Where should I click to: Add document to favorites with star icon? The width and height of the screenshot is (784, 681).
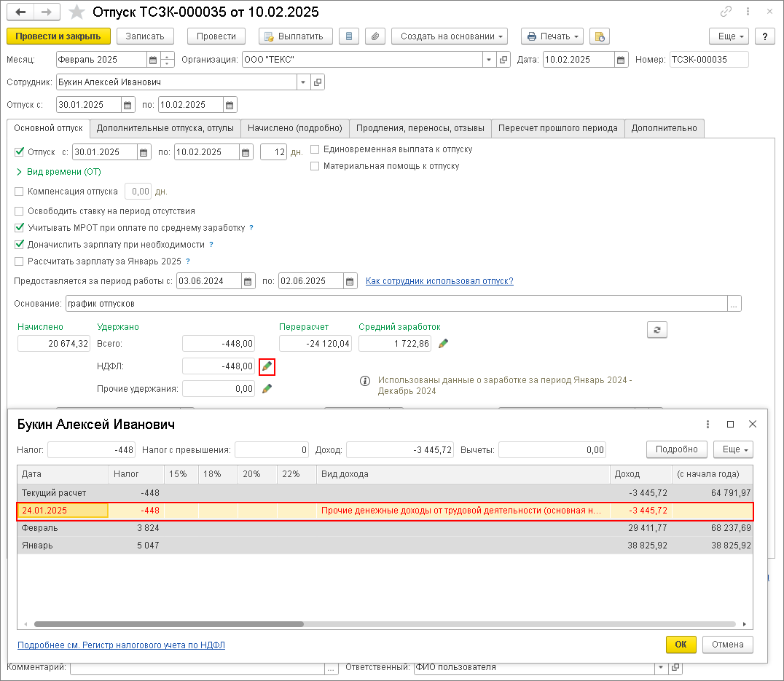77,12
